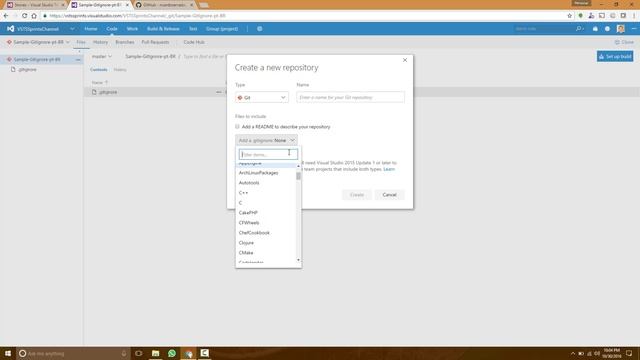Click the Search code field in header

(x=543, y=29)
